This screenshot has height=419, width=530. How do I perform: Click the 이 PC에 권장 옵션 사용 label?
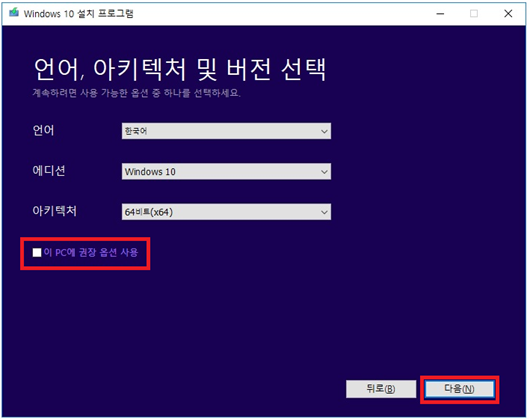coord(91,252)
